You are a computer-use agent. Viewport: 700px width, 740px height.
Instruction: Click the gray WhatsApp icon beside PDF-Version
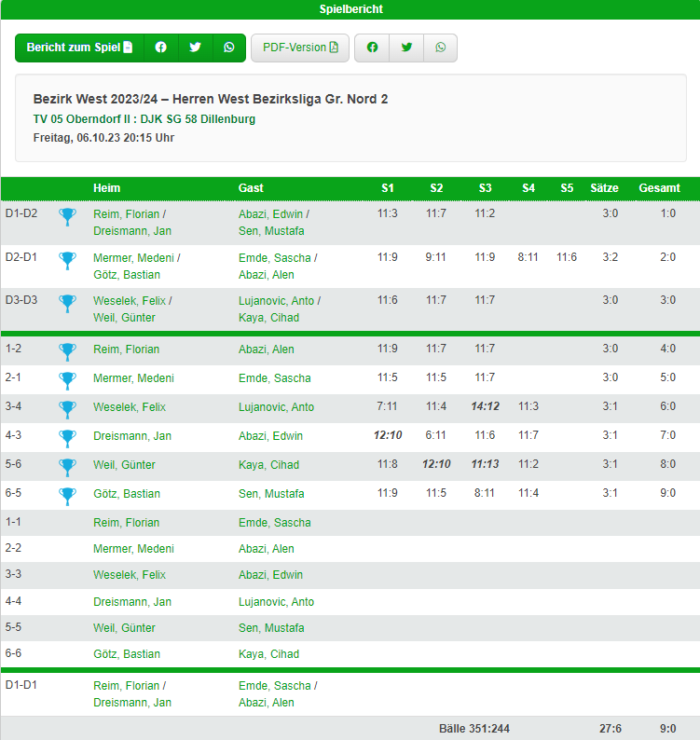pos(440,48)
